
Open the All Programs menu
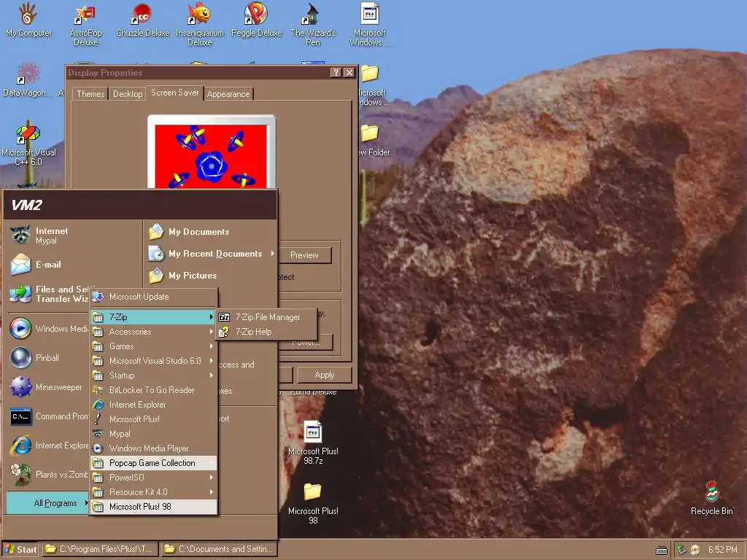(48, 503)
